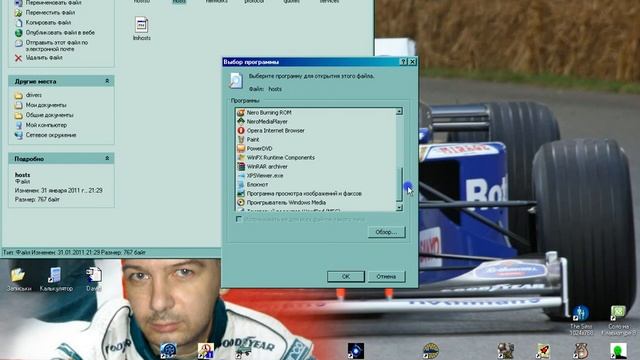Image resolution: width=640 pixels, height=360 pixels.
Task: Open the David document icon on desktop
Action: point(94,280)
